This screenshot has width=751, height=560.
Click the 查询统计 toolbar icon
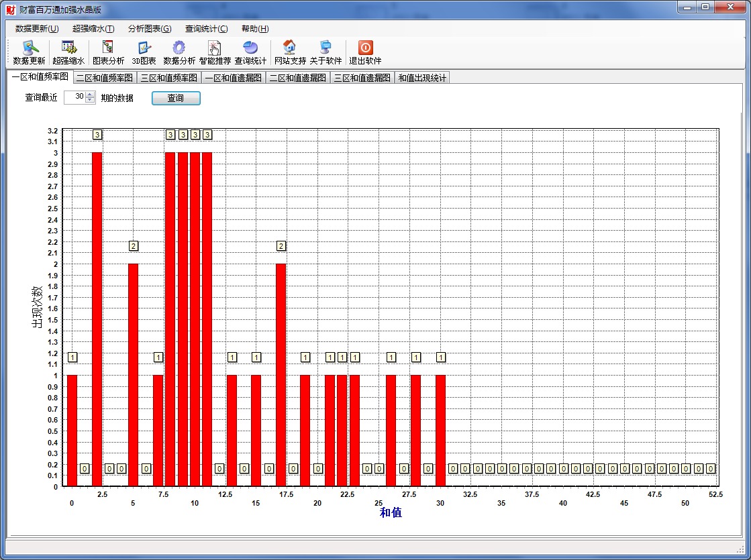250,48
